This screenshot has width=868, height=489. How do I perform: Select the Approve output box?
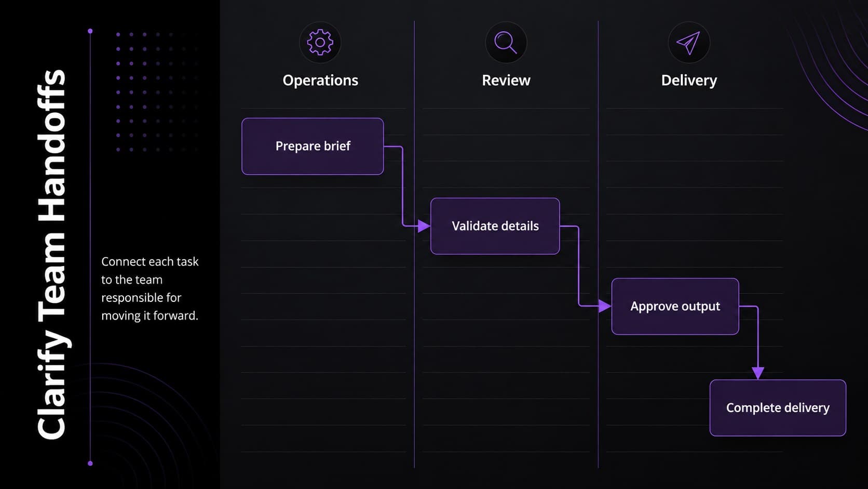coord(675,306)
